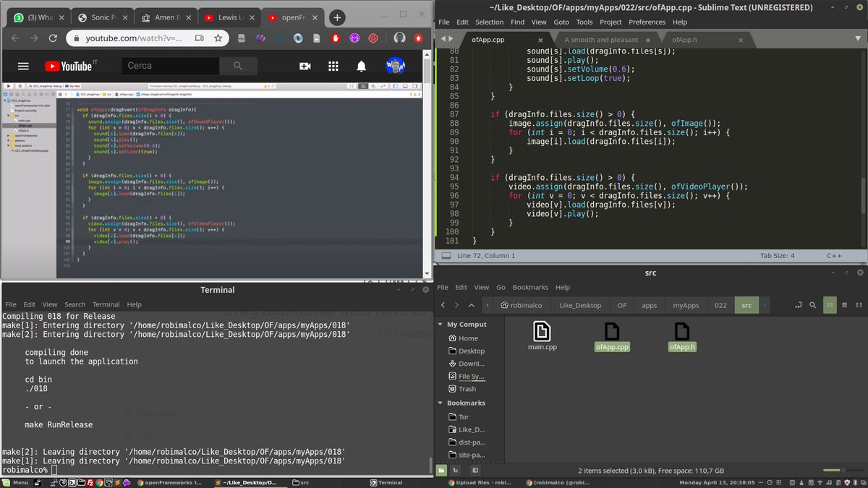Image resolution: width=868 pixels, height=488 pixels.
Task: Open the Tor bookmark folder
Action: (464, 417)
